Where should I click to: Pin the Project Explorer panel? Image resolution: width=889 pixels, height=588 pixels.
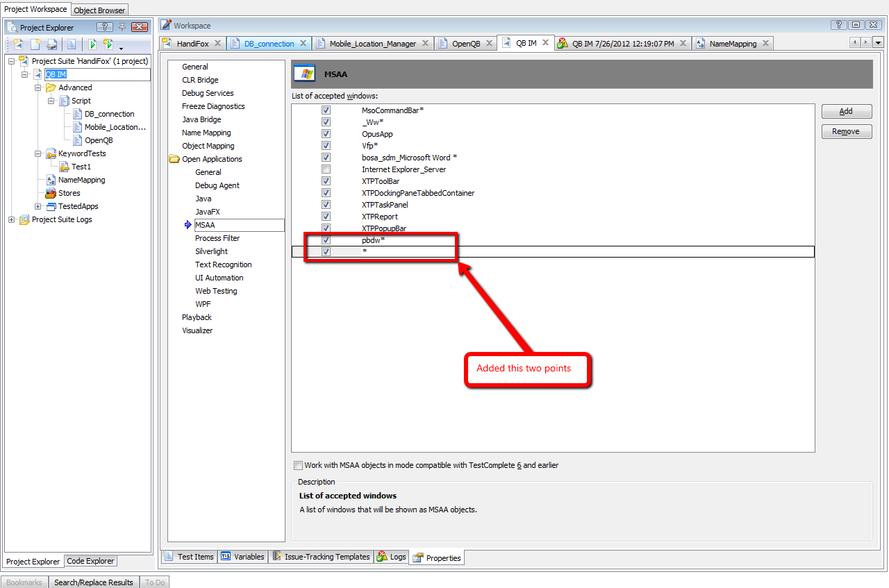click(122, 27)
